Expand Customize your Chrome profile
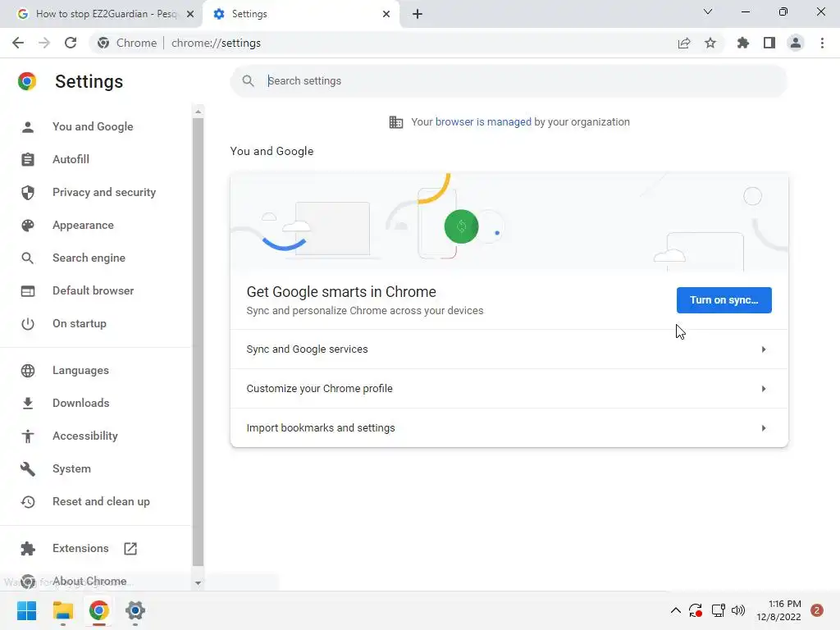The width and height of the screenshot is (840, 630). pyautogui.click(x=509, y=388)
